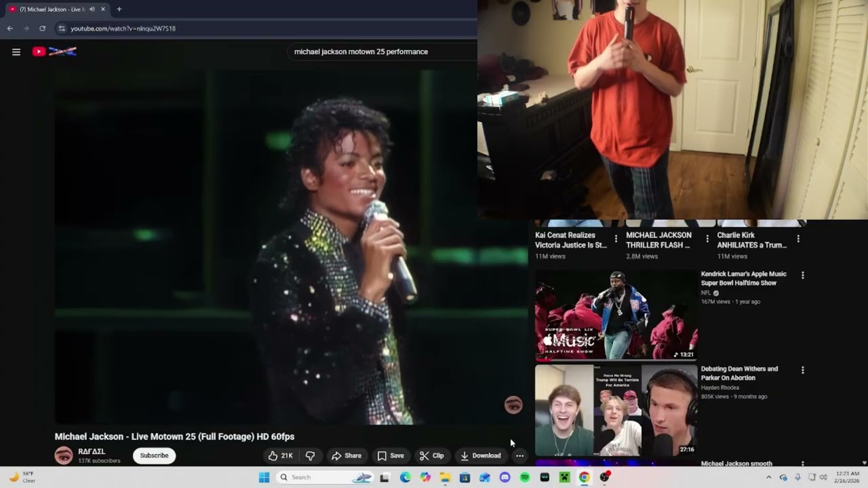Image resolution: width=868 pixels, height=488 pixels.
Task: Dislike the video
Action: 310,455
